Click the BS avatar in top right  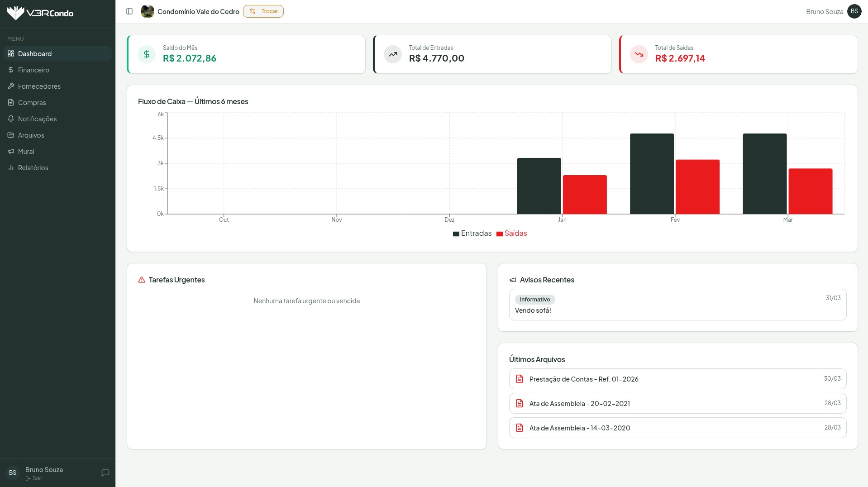[x=854, y=11]
